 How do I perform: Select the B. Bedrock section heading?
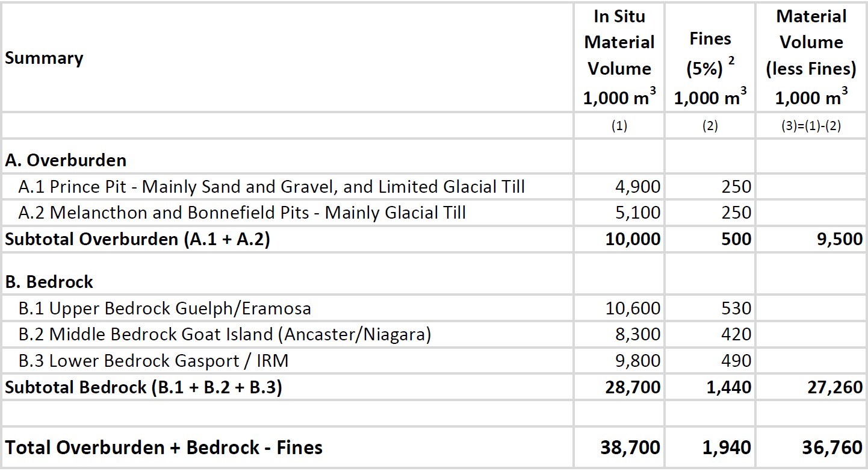point(49,282)
